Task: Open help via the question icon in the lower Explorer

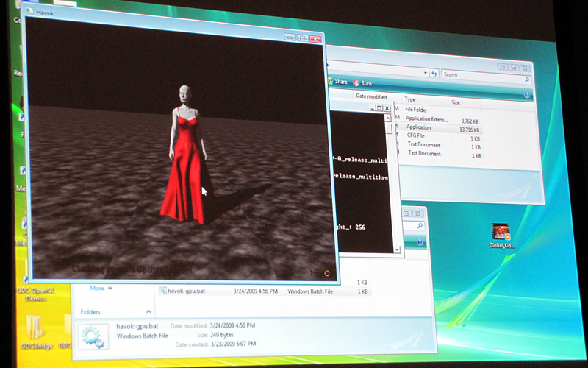Action: click(420, 242)
